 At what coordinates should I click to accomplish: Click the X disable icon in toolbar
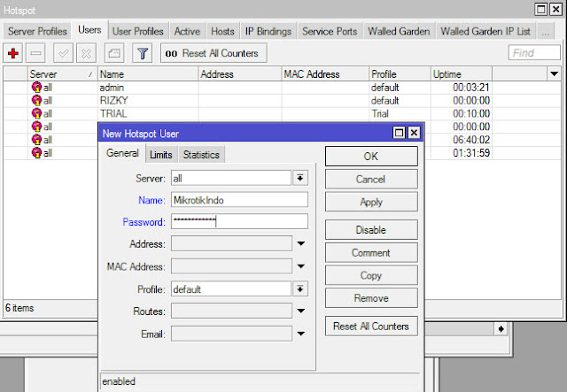pos(86,53)
